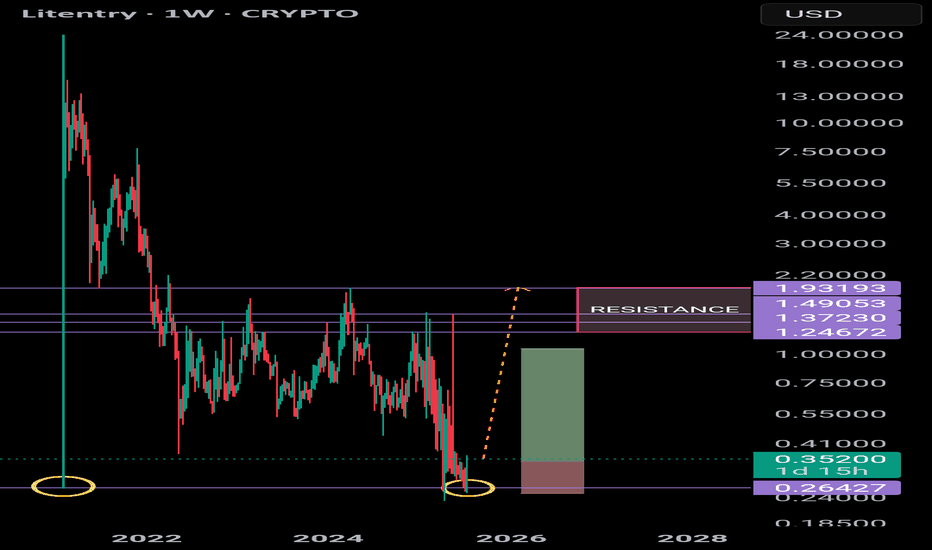Select the 1.93193 price label
Image resolution: width=932 pixels, height=550 pixels.
tap(827, 288)
